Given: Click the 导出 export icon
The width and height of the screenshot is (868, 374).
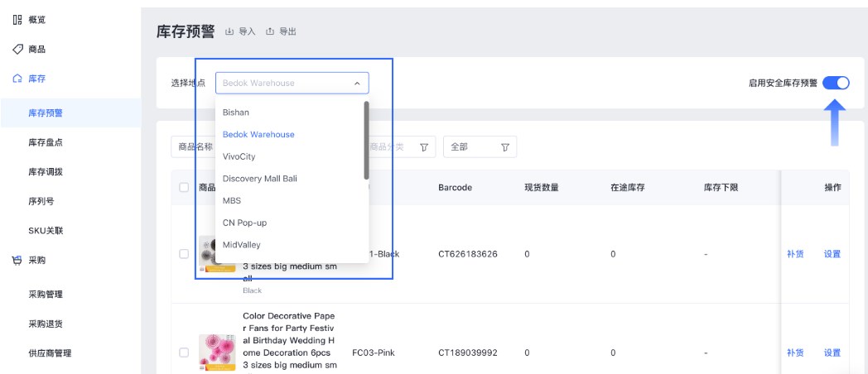Looking at the screenshot, I should coord(270,31).
